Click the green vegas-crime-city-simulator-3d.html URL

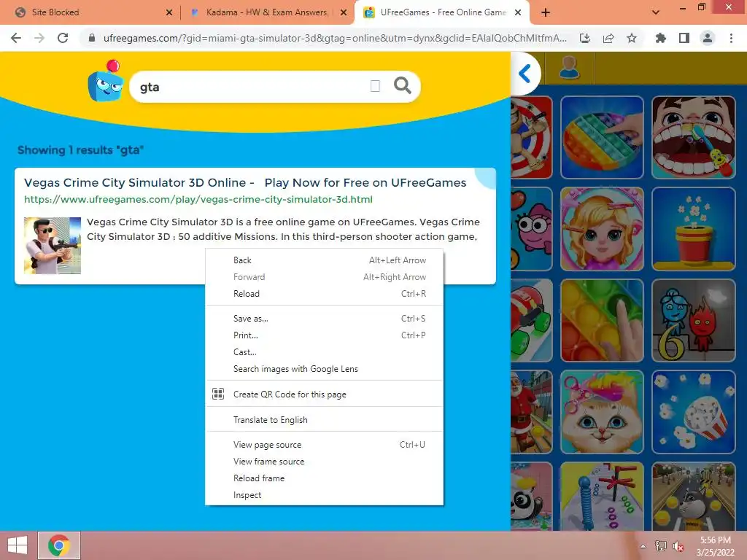(198, 199)
